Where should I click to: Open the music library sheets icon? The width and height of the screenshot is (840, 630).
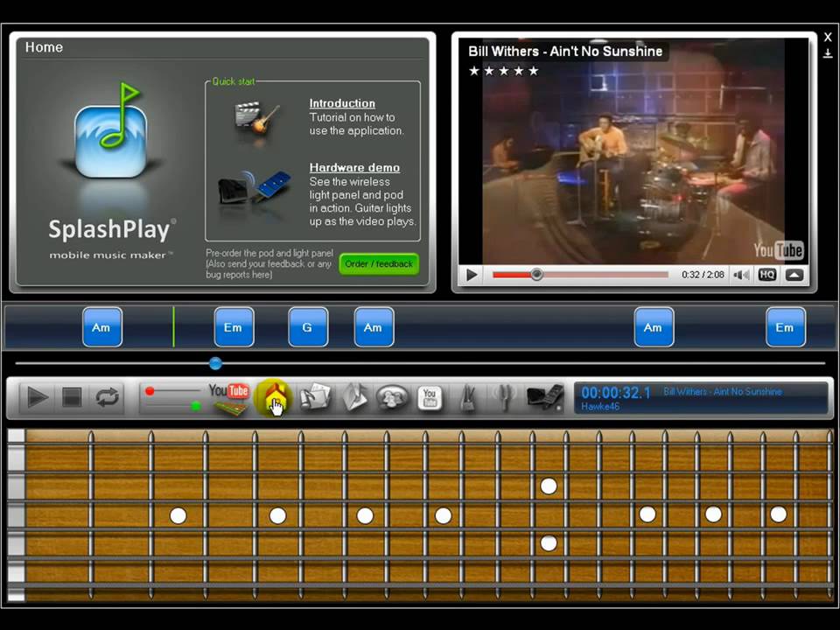coord(315,397)
